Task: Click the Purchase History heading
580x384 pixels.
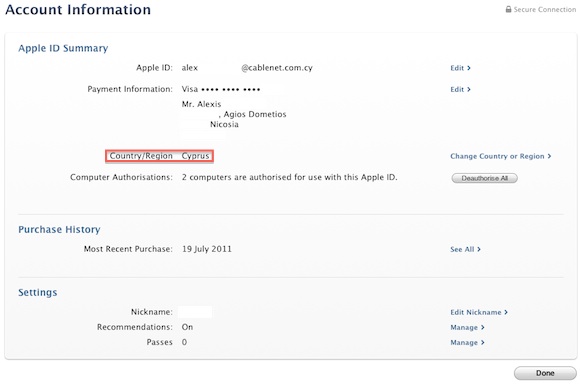Action: (59, 229)
